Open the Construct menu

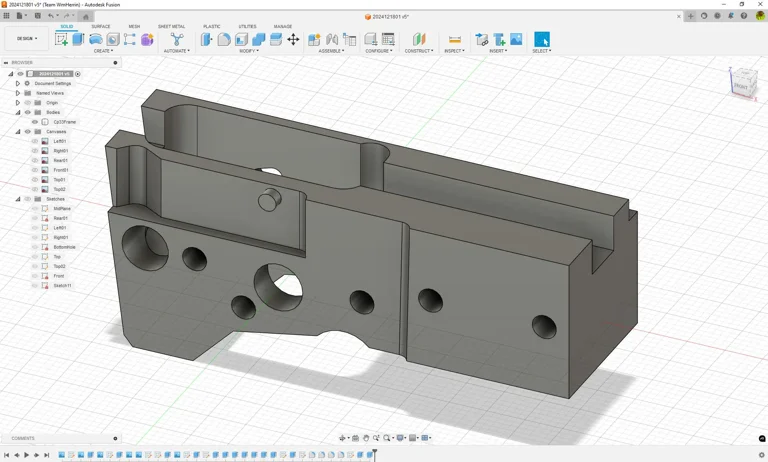[419, 51]
